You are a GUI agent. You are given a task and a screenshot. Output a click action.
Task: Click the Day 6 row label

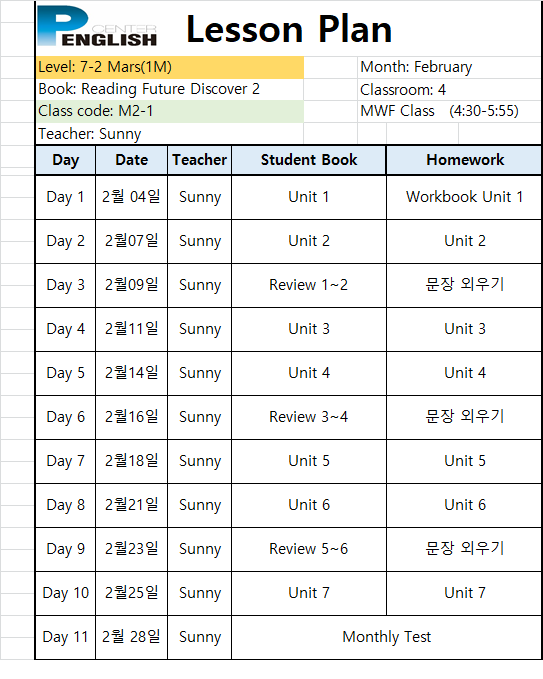[x=66, y=417]
